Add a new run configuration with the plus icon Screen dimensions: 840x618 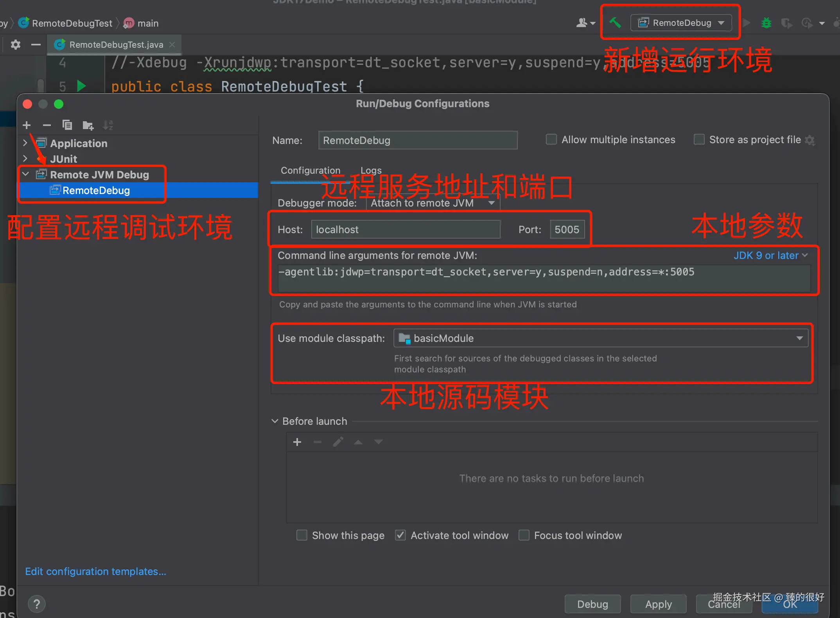coord(27,125)
